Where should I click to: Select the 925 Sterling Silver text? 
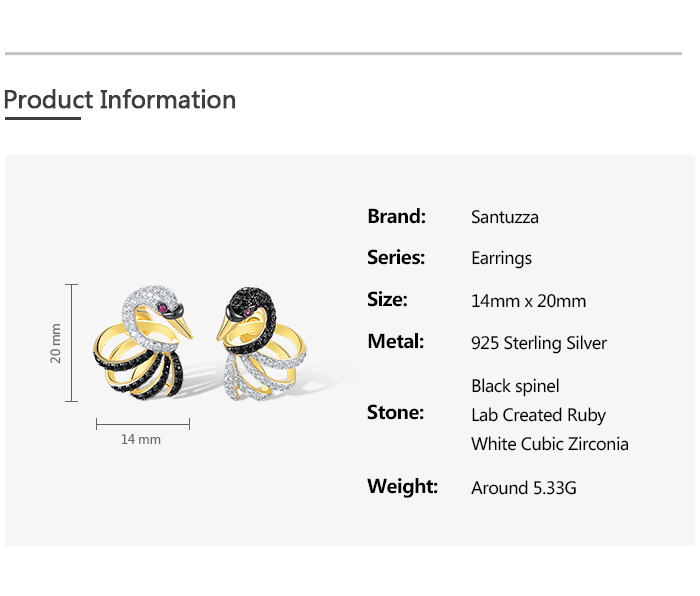(539, 343)
